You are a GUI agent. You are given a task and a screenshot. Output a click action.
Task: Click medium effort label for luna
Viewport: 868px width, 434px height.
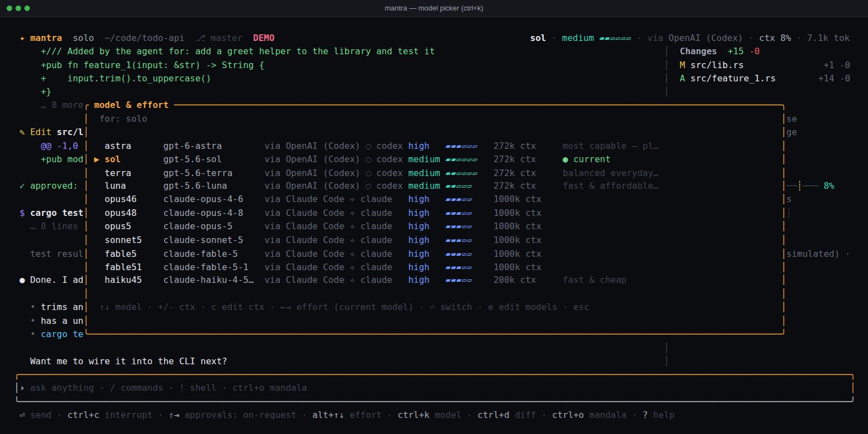click(x=424, y=186)
